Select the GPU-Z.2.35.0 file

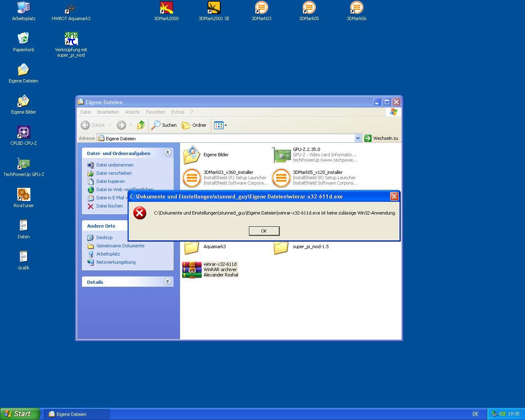tap(315, 155)
